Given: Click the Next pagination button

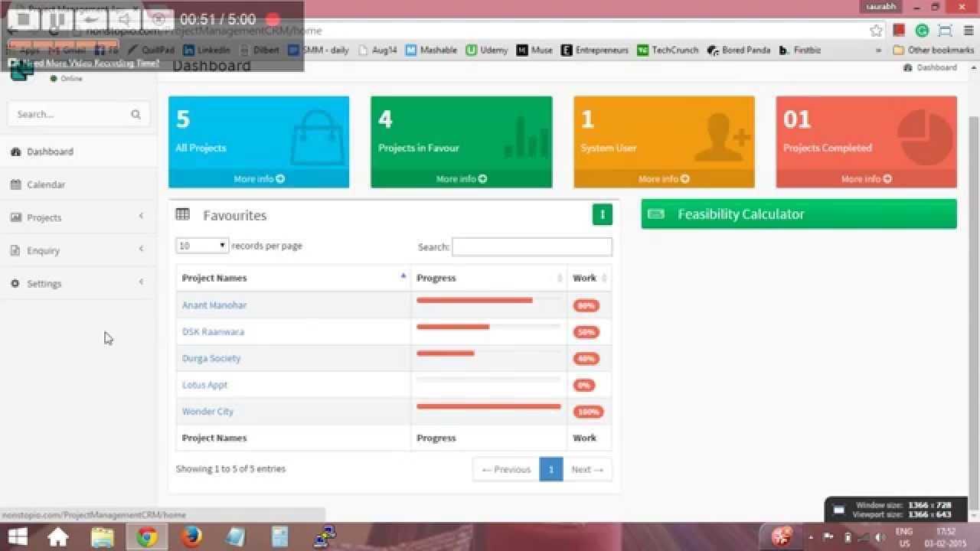Looking at the screenshot, I should click(x=587, y=470).
